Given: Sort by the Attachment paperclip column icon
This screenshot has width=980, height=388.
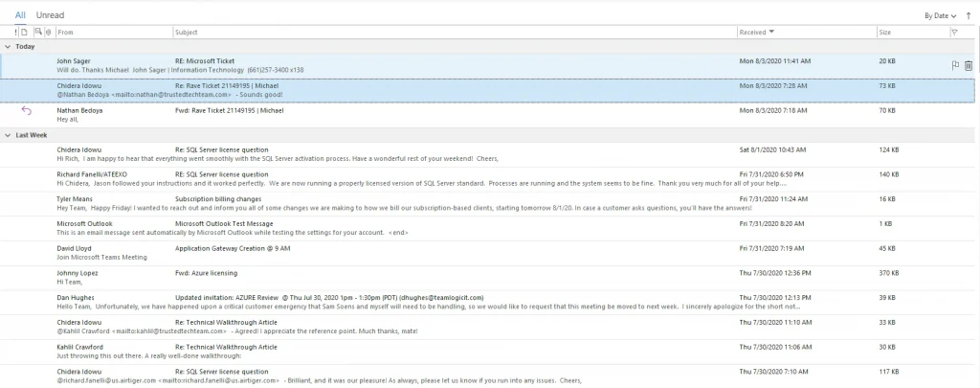Looking at the screenshot, I should coord(48,33).
